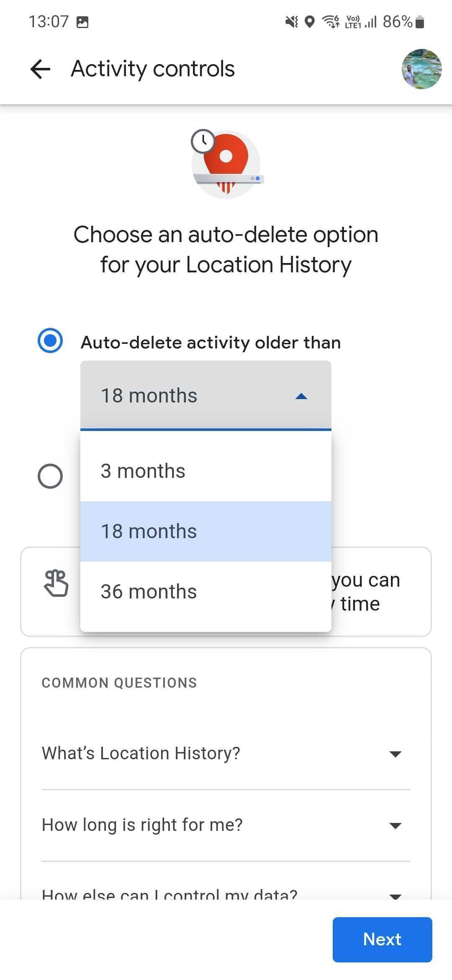Expand What's Location History question
Image resolution: width=452 pixels, height=980 pixels.
395,754
